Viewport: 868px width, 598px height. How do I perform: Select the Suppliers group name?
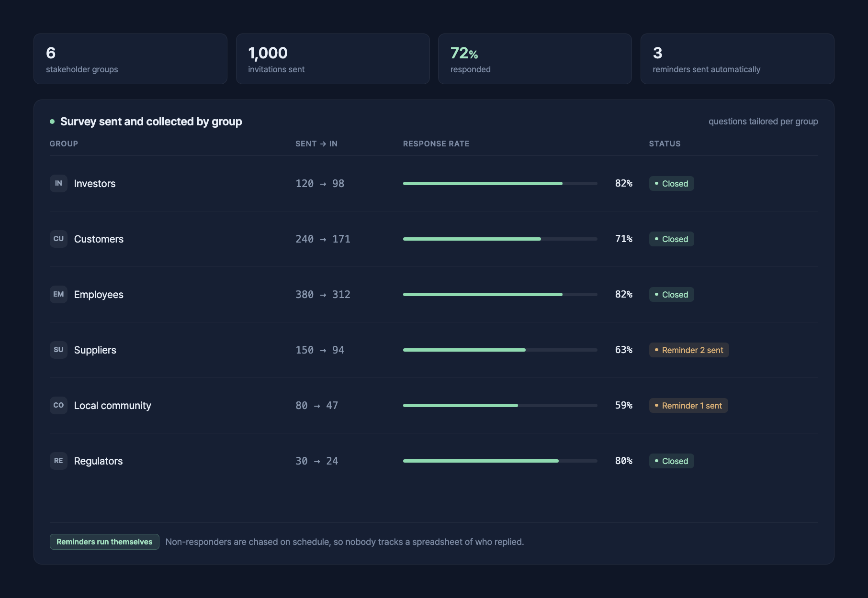tap(95, 350)
